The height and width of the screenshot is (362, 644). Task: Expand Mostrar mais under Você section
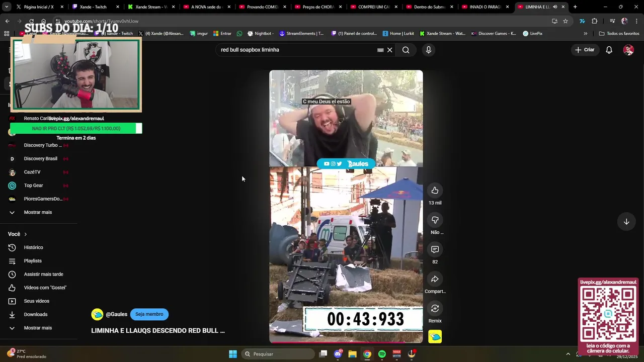pyautogui.click(x=38, y=328)
